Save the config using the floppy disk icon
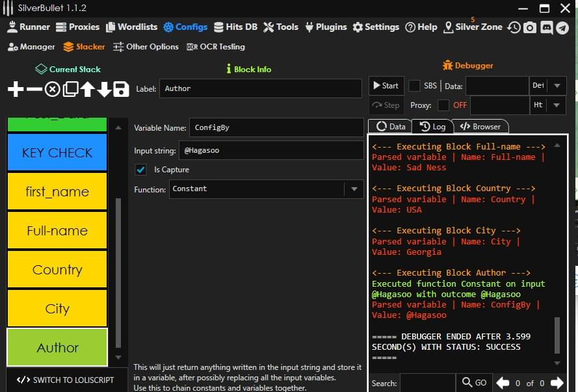This screenshot has height=392, width=578. tap(121, 90)
